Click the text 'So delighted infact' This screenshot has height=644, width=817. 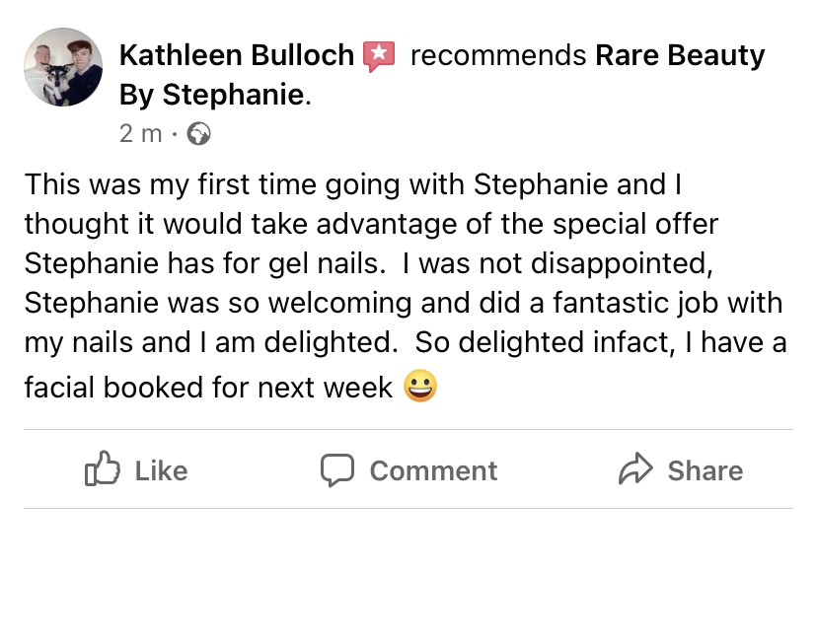point(545,342)
